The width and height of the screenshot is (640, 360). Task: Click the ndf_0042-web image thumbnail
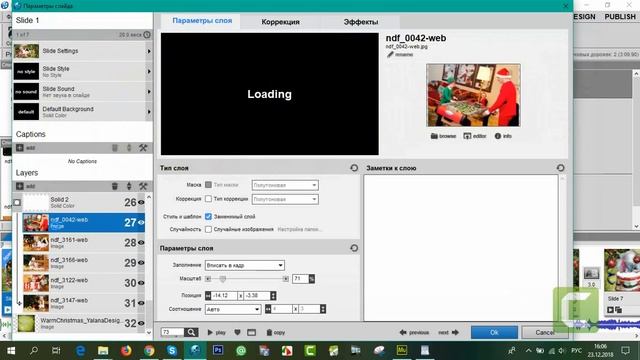(473, 95)
